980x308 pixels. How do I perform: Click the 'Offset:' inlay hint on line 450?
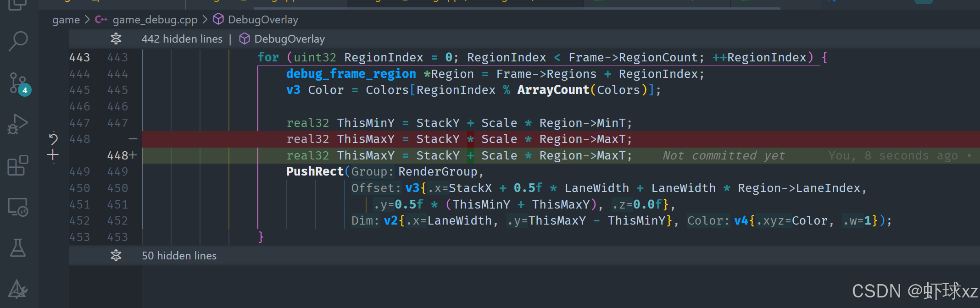point(376,188)
